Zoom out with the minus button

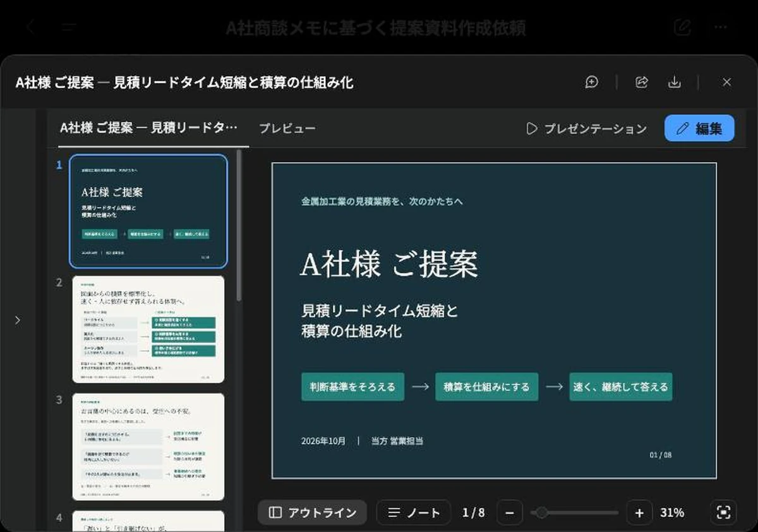click(510, 512)
